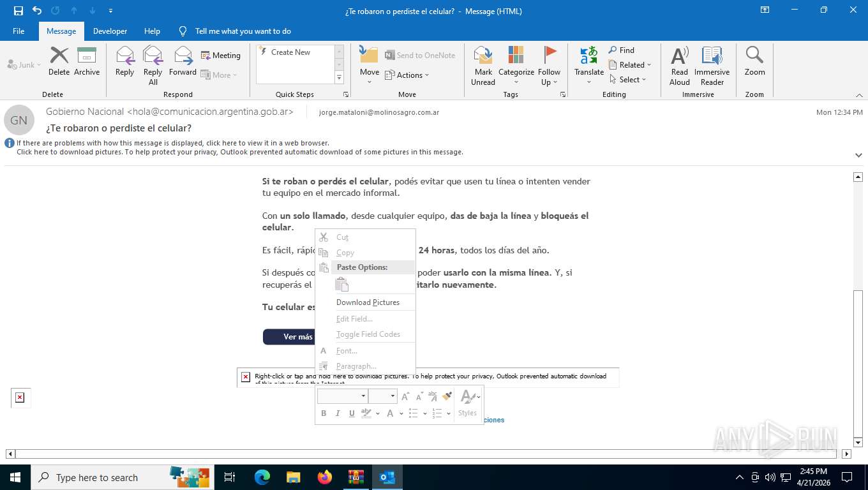Archive this email
868x490 pixels.
pos(87,61)
